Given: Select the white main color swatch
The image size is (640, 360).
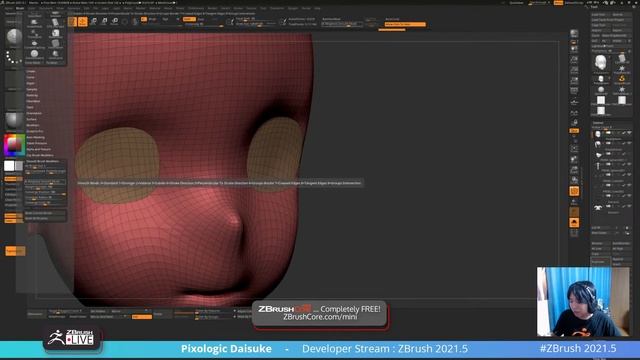Looking at the screenshot, I should tap(9, 166).
